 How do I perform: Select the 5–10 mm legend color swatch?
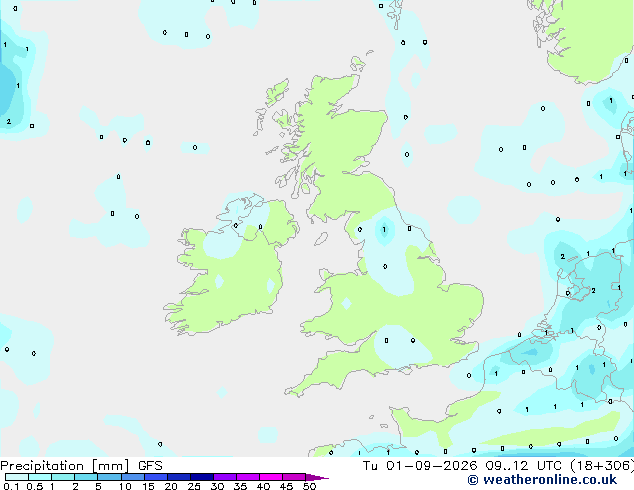click(x=109, y=477)
